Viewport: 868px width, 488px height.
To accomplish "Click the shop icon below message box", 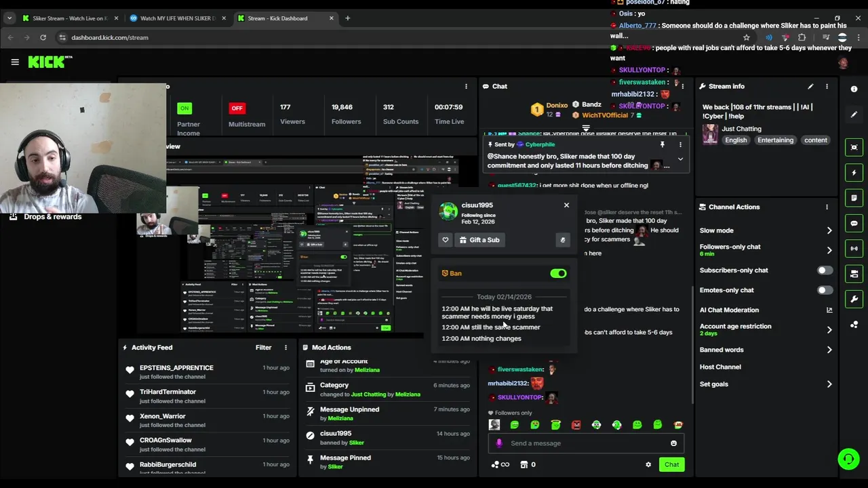I will pyautogui.click(x=524, y=464).
